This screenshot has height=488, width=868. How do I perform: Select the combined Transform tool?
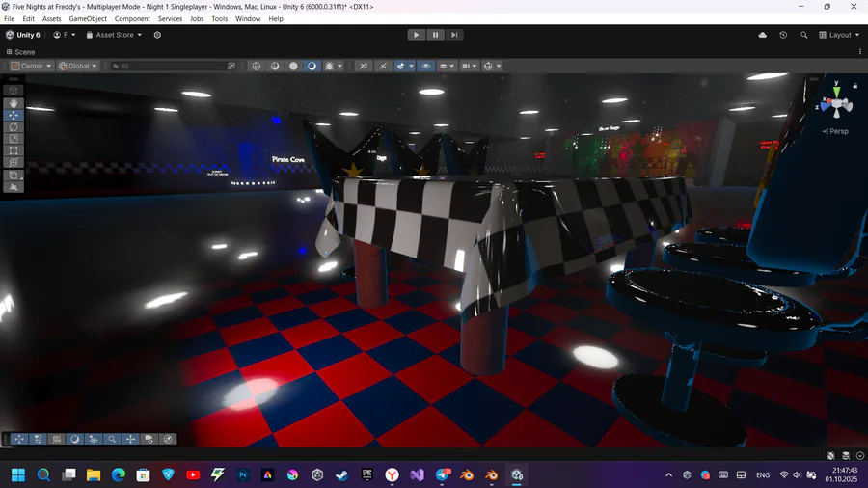coord(14,163)
